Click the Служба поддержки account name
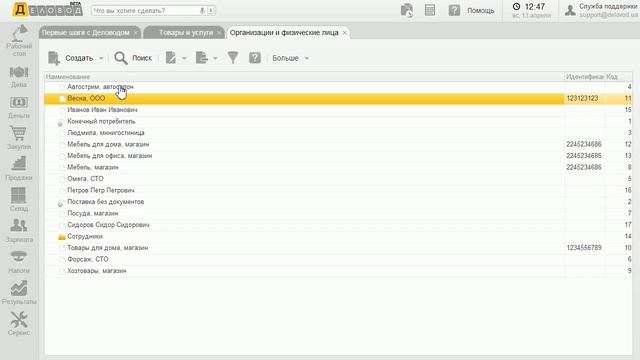The image size is (640, 360). 608,7
